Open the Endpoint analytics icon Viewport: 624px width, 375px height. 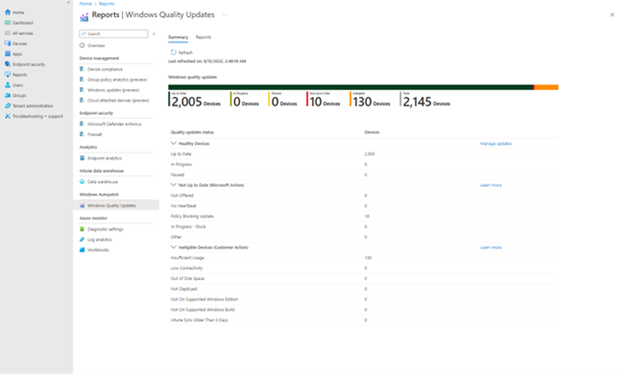click(82, 158)
